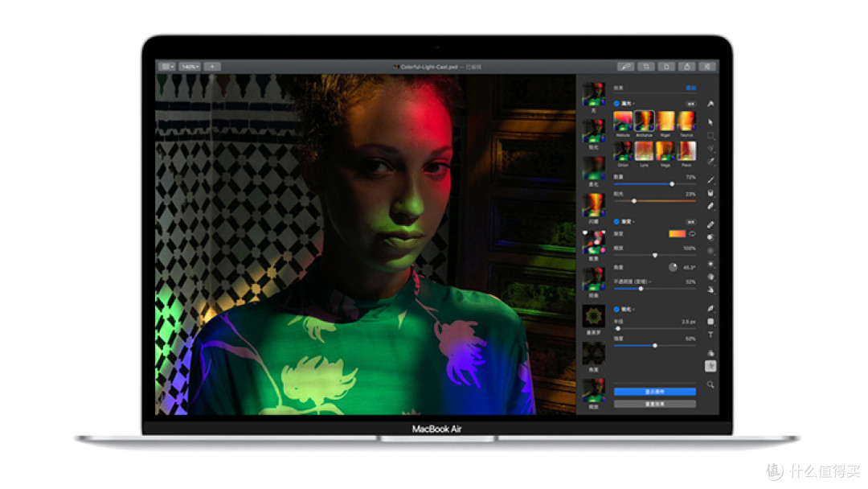Open the 140% zoom level dropdown
This screenshot has width=868, height=489.
click(x=190, y=67)
